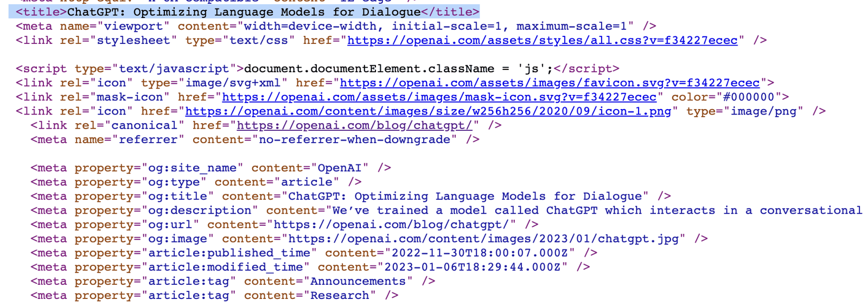Click the og:title meta line
Viewport: 868px width, 306px height.
[x=350, y=196]
